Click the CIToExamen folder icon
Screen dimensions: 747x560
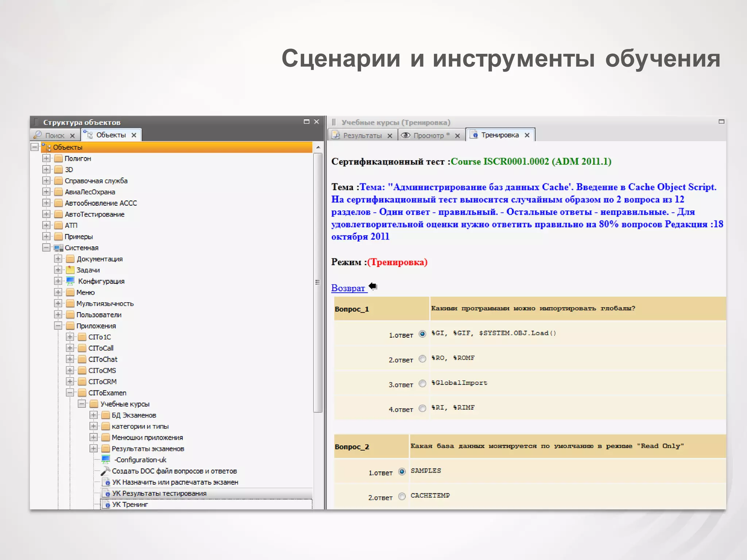(82, 393)
